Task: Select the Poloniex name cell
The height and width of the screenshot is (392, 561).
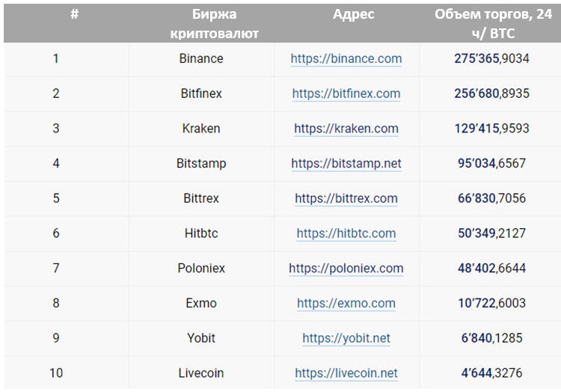Action: [201, 268]
